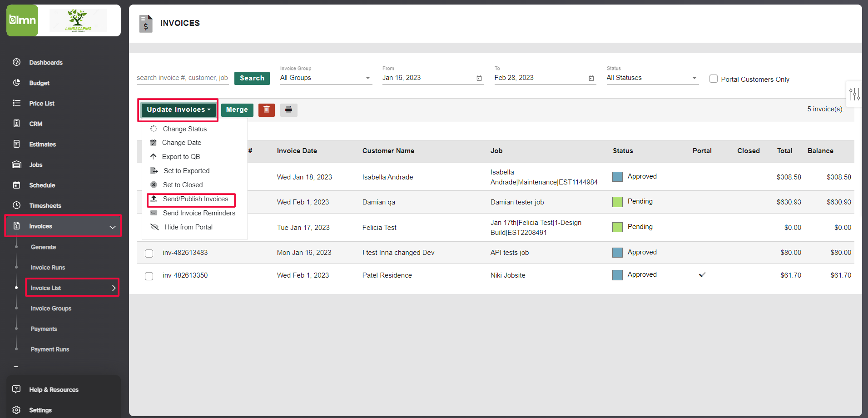Select Send/Publish Invoices option
The image size is (868, 418).
tap(196, 199)
